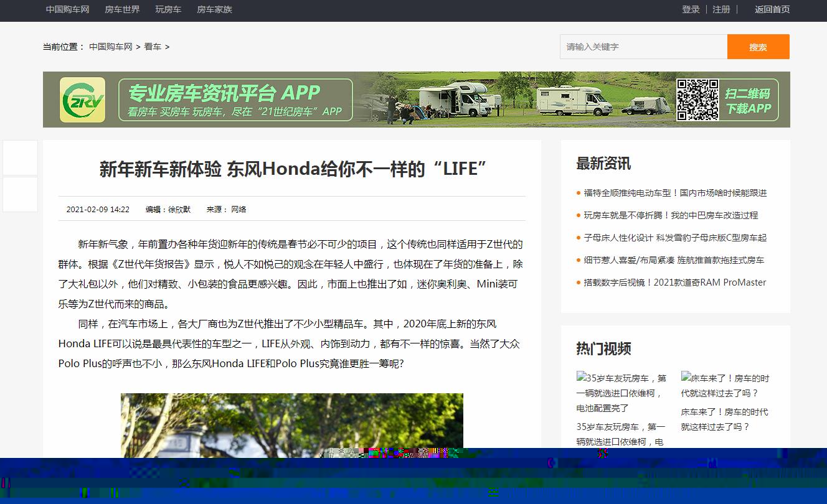Click the 35岁车友玩房车 video thumbnail

(621, 393)
